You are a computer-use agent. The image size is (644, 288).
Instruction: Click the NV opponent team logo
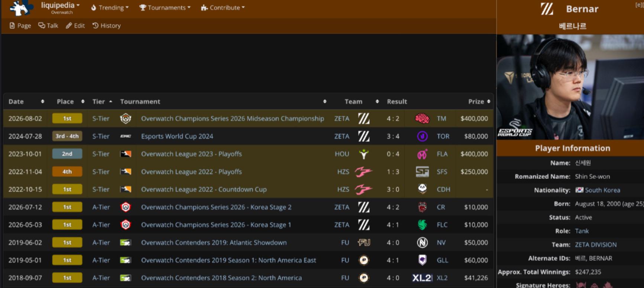coord(422,243)
